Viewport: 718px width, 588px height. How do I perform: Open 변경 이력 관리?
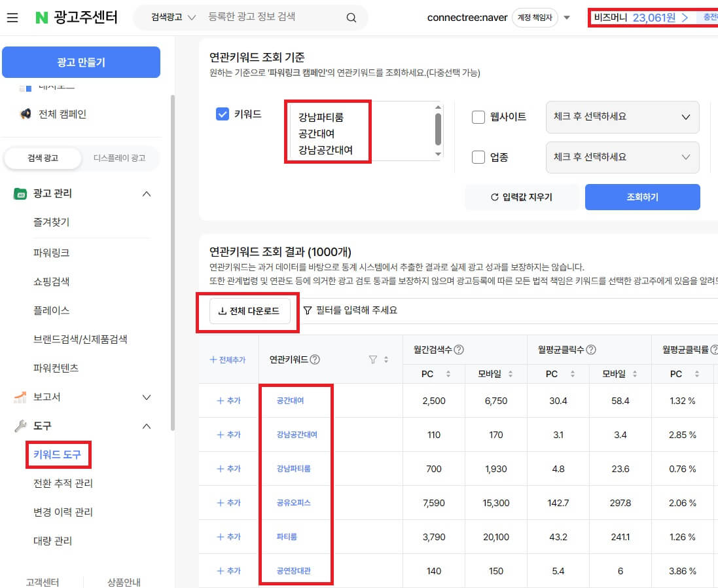click(x=63, y=512)
